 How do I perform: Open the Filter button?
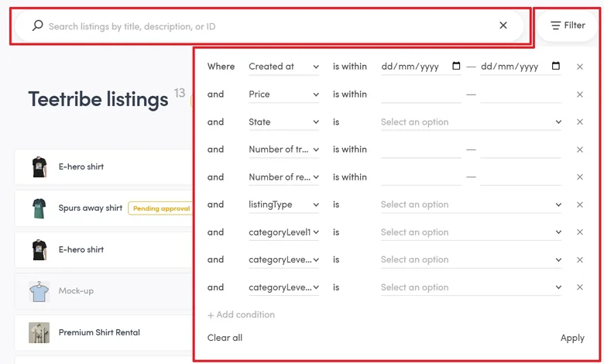[568, 26]
